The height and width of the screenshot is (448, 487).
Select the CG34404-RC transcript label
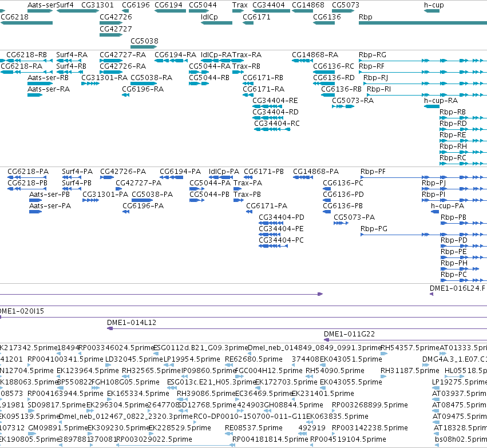coord(277,124)
